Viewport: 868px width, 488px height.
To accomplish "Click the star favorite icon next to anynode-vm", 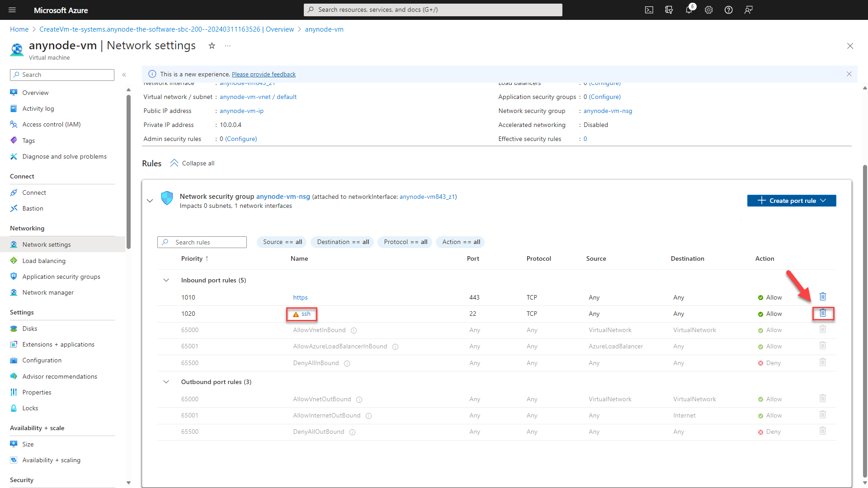I will (x=211, y=46).
